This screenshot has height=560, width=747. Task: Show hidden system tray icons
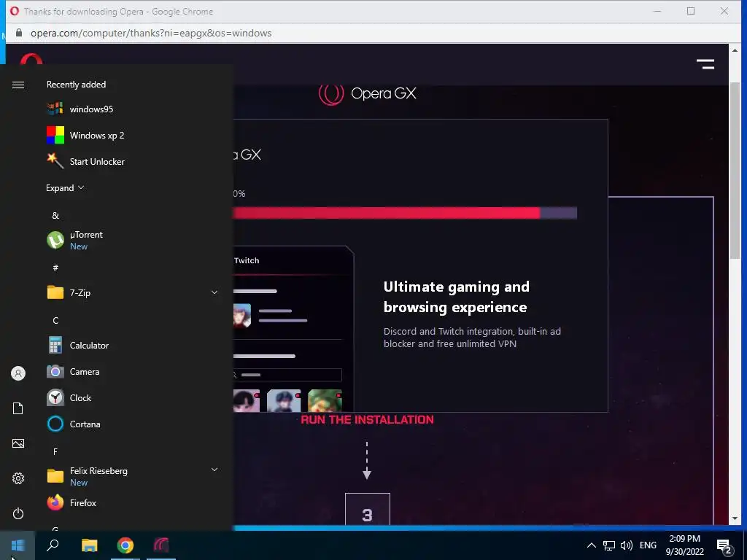(591, 545)
